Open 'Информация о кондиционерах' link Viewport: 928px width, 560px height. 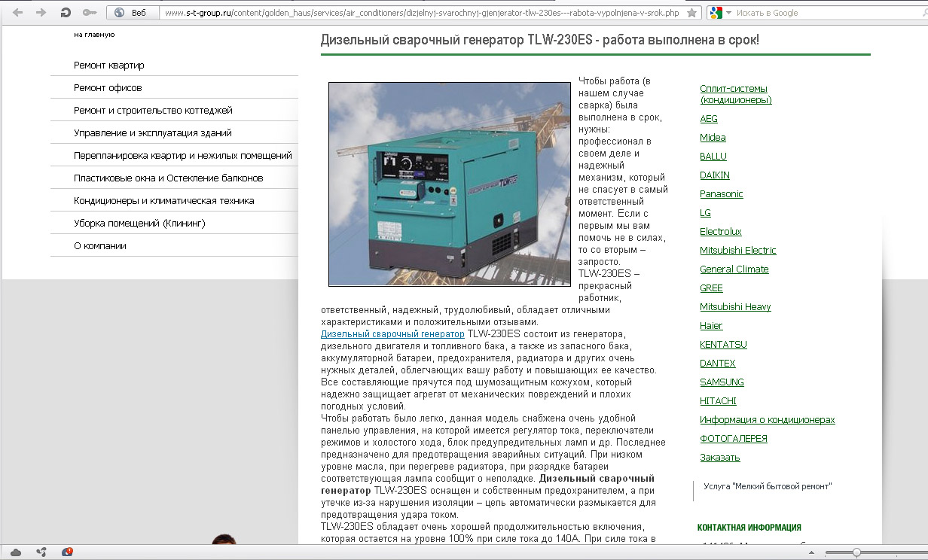coord(768,420)
